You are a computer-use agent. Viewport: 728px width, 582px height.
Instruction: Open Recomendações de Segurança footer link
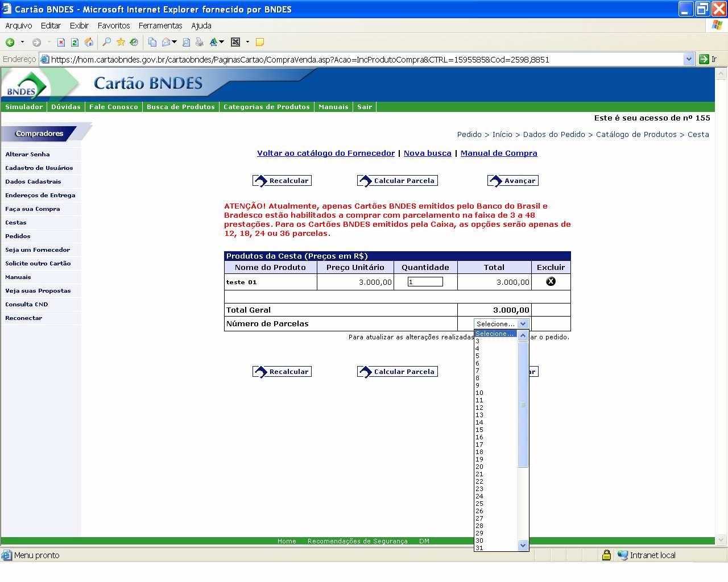coord(358,541)
